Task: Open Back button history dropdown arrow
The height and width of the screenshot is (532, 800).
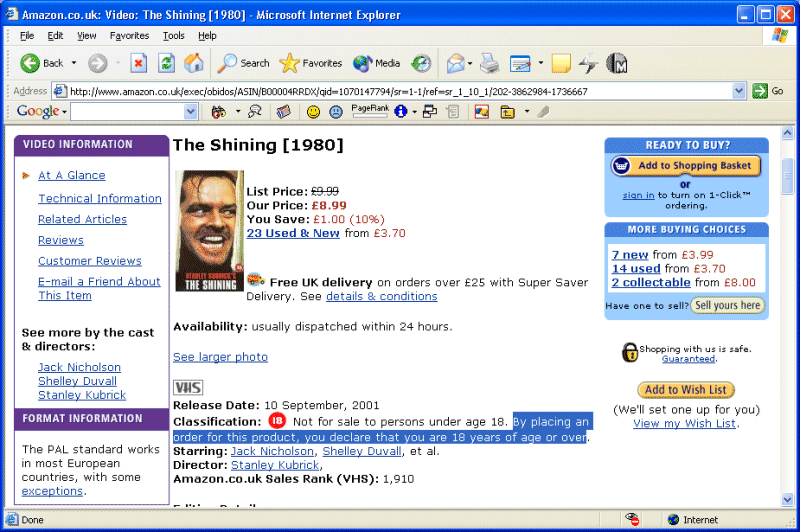Action: coord(73,63)
